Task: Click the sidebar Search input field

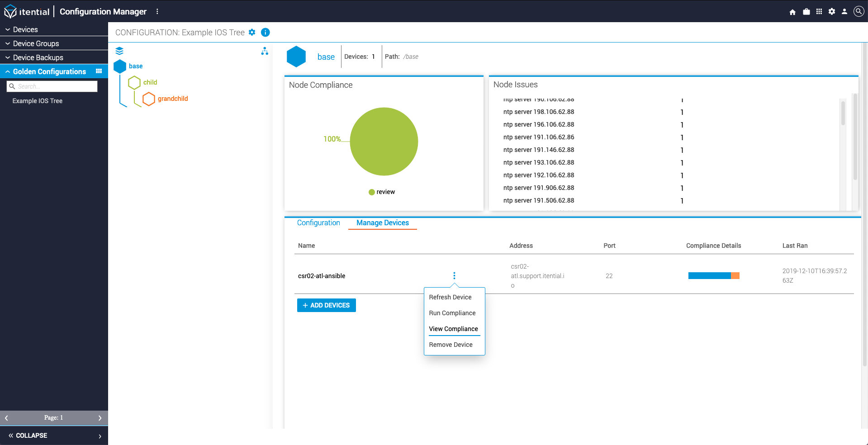Action: tap(52, 86)
